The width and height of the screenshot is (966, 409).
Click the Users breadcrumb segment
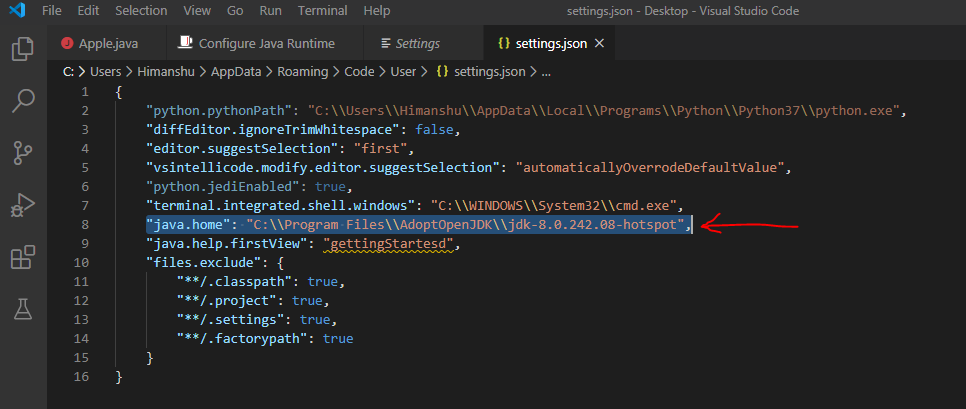pyautogui.click(x=105, y=71)
